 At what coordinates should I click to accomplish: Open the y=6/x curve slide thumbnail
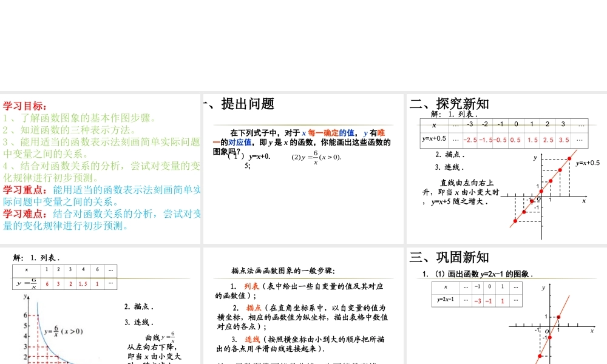(x=100, y=306)
